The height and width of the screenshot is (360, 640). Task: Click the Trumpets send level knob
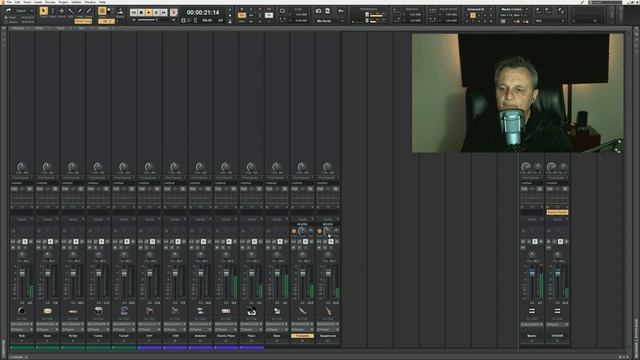pos(302,231)
